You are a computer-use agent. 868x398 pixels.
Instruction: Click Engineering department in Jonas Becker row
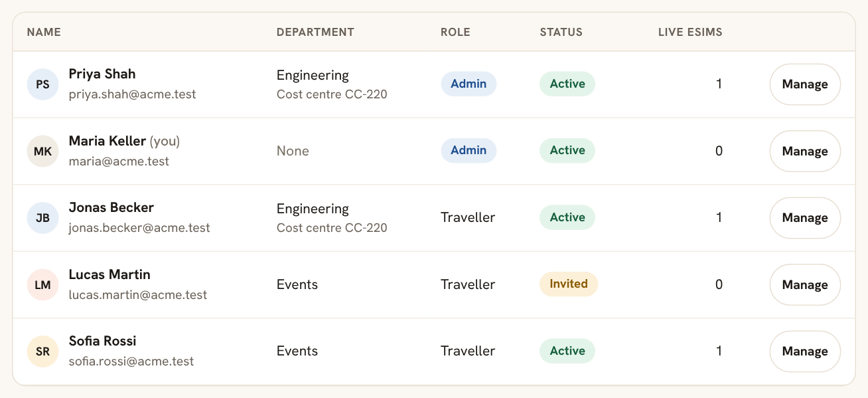(x=313, y=209)
